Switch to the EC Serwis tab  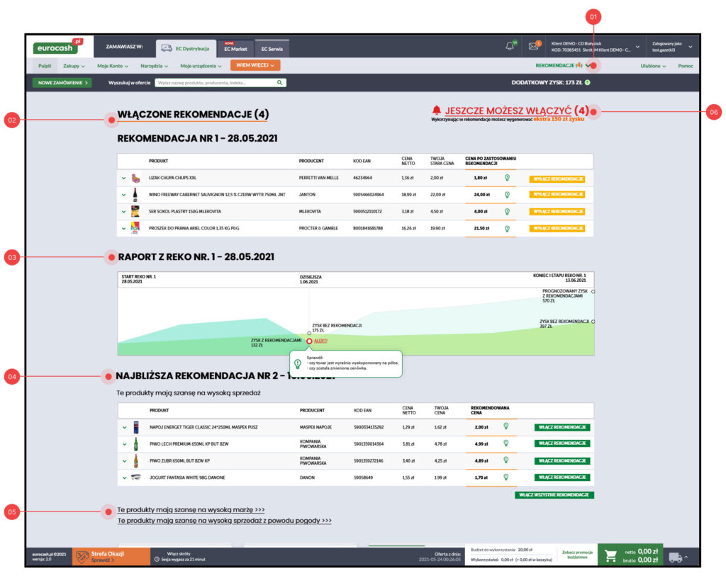tap(272, 48)
